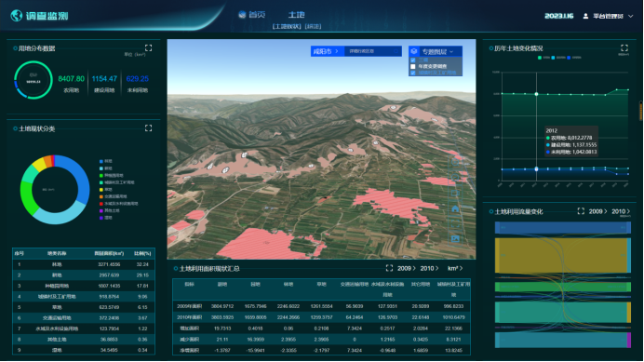The image size is (644, 362).
Task: Open the km² unit selector in summary table
Action: tap(455, 268)
